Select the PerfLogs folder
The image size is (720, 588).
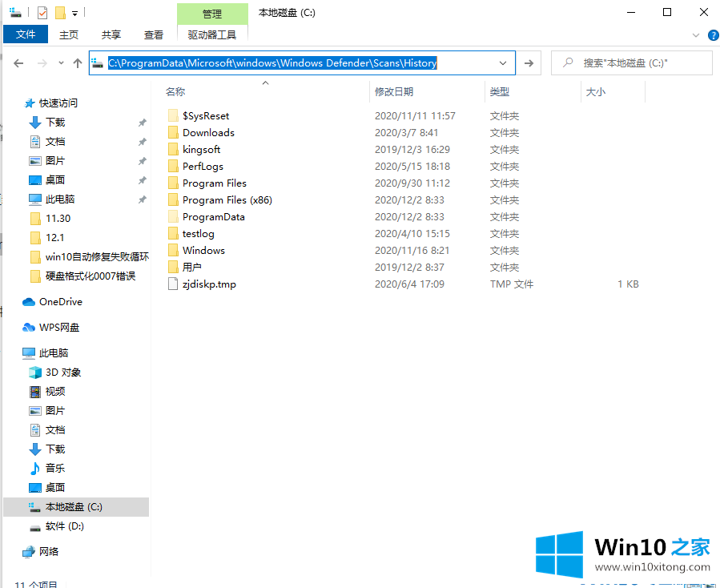203,167
